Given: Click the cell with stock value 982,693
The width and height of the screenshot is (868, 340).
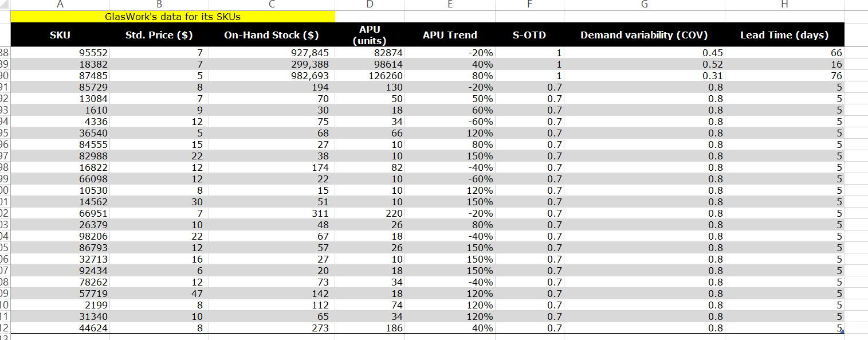Looking at the screenshot, I should click(272, 76).
